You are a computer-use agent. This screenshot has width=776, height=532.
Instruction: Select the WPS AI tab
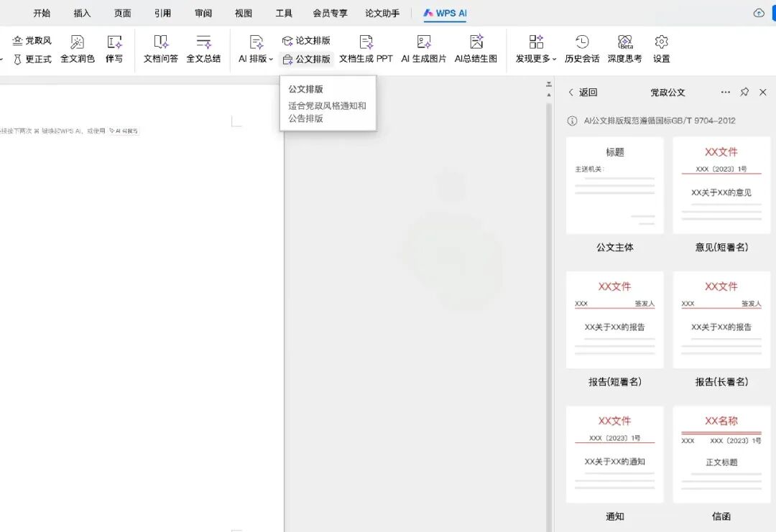coord(445,14)
